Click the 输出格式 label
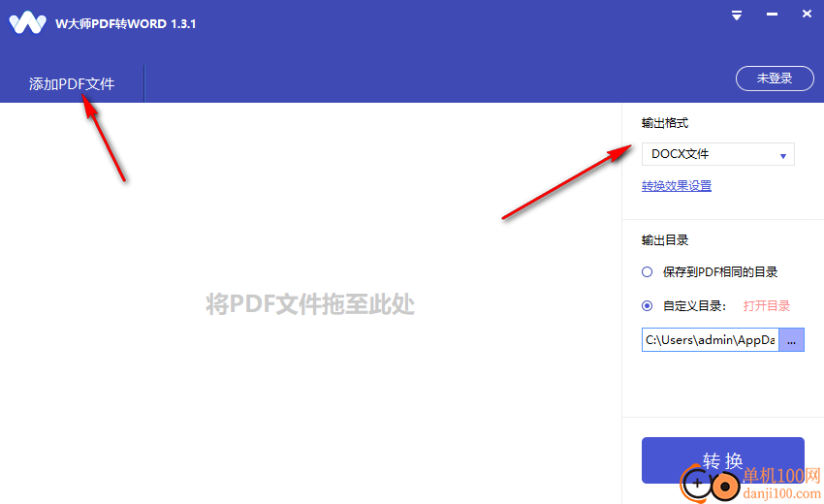This screenshot has height=504, width=824. pos(665,123)
